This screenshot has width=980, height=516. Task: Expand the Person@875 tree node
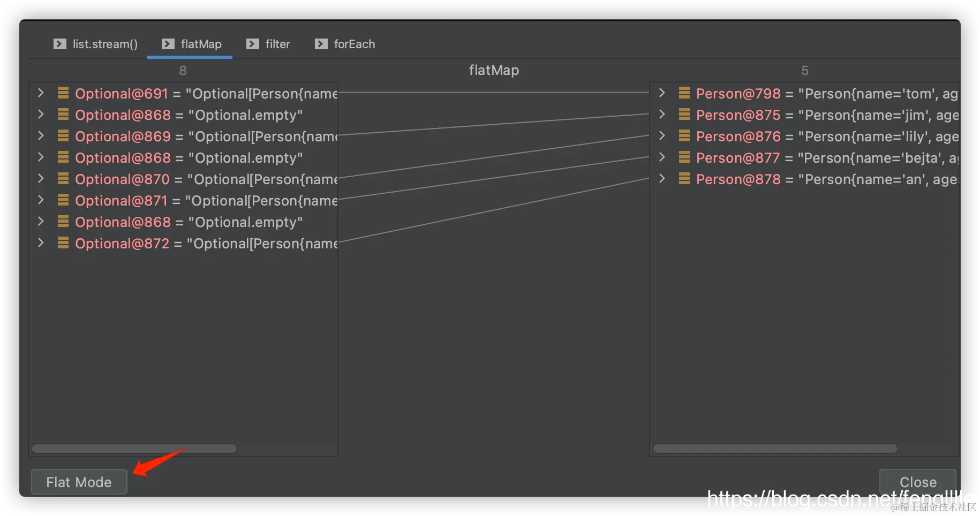tap(662, 115)
